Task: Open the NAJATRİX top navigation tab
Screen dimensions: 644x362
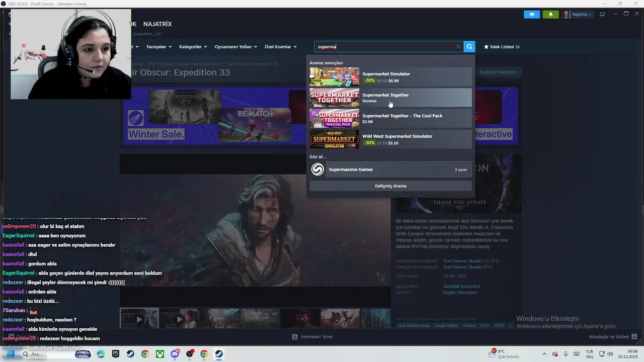Action: click(157, 24)
